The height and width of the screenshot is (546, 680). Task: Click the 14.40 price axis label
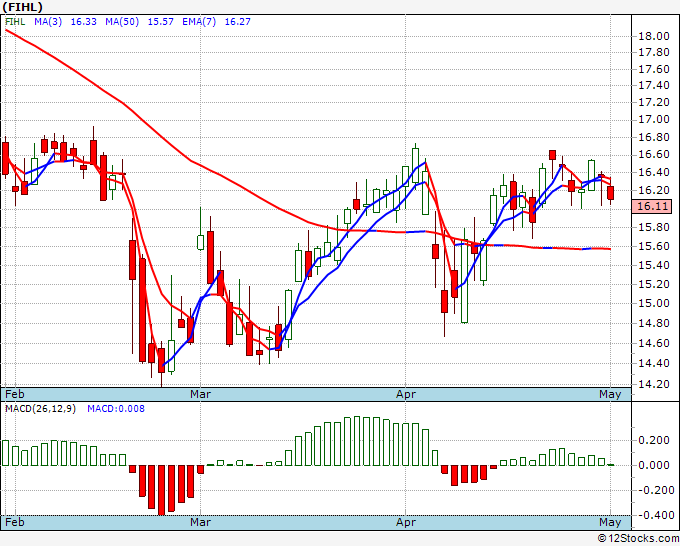654,363
